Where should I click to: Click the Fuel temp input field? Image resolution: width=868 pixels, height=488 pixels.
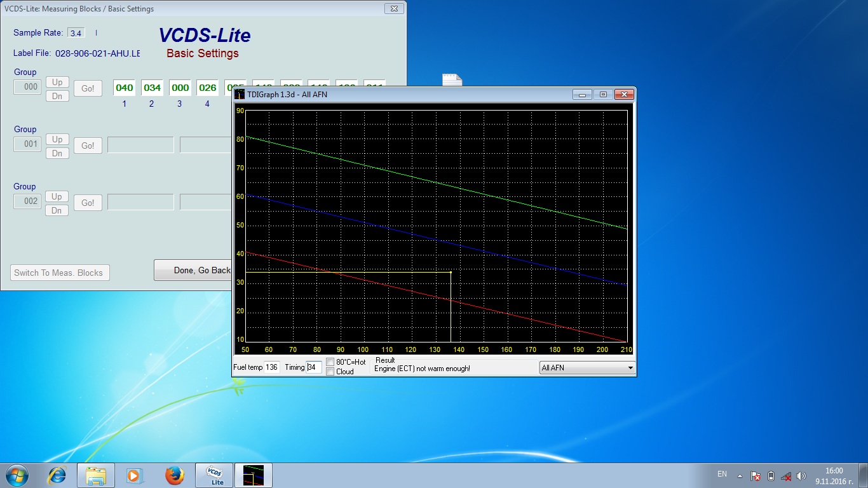pyautogui.click(x=272, y=367)
